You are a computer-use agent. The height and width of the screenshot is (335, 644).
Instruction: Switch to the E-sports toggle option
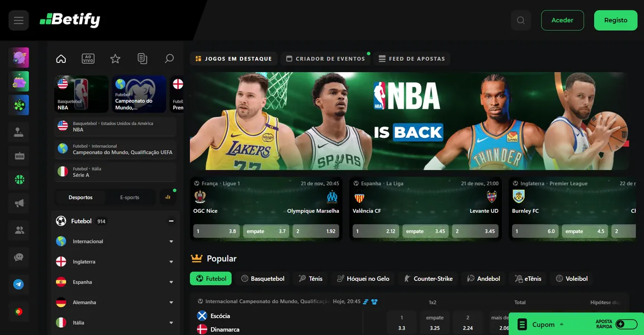point(130,198)
